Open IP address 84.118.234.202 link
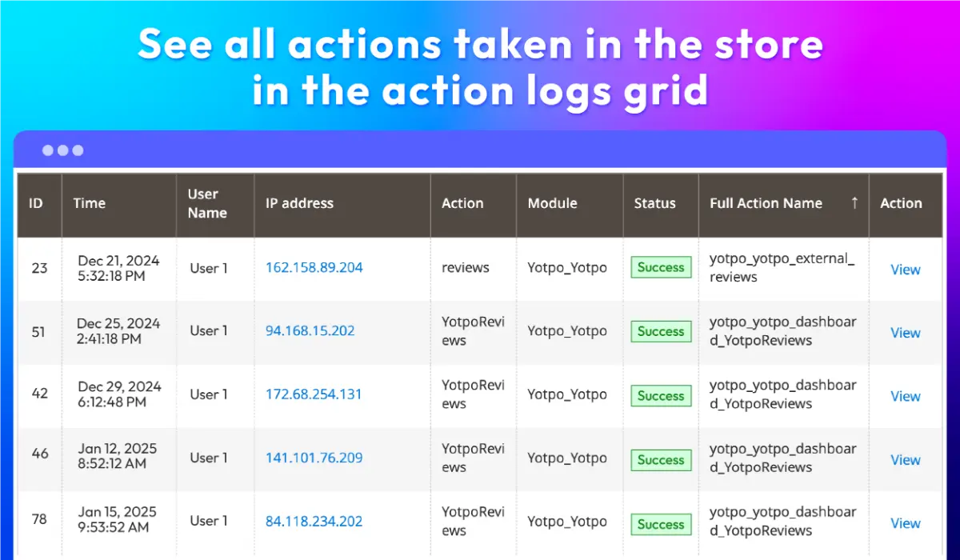 314,521
